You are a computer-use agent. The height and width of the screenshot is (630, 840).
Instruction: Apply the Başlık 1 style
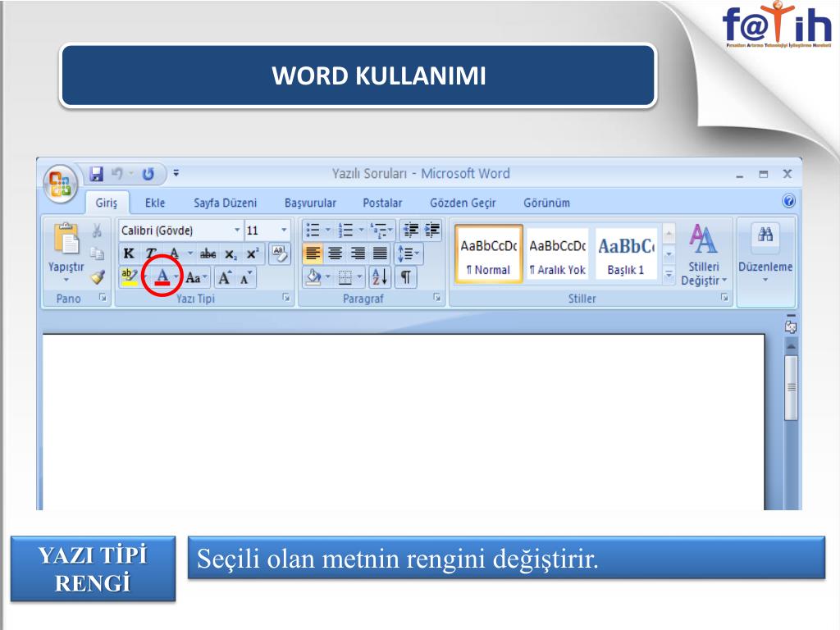(626, 253)
